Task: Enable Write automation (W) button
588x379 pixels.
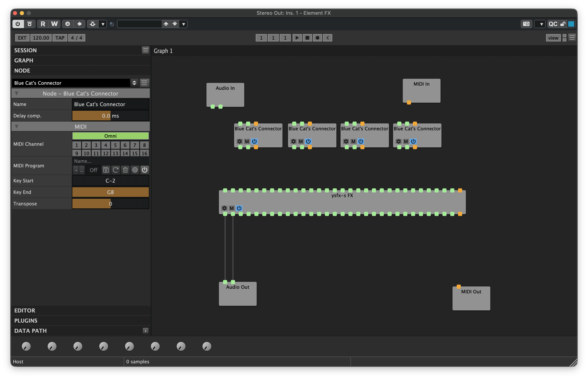Action: pyautogui.click(x=54, y=24)
